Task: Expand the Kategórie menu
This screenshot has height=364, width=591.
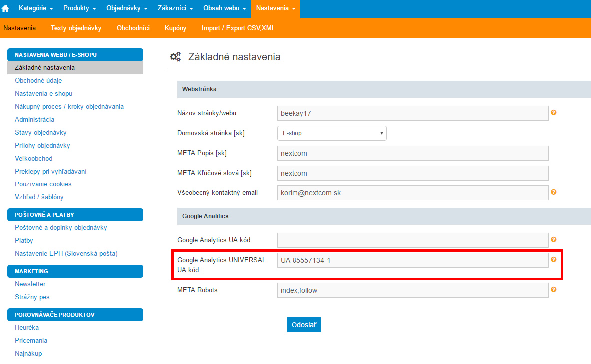Action: (36, 9)
